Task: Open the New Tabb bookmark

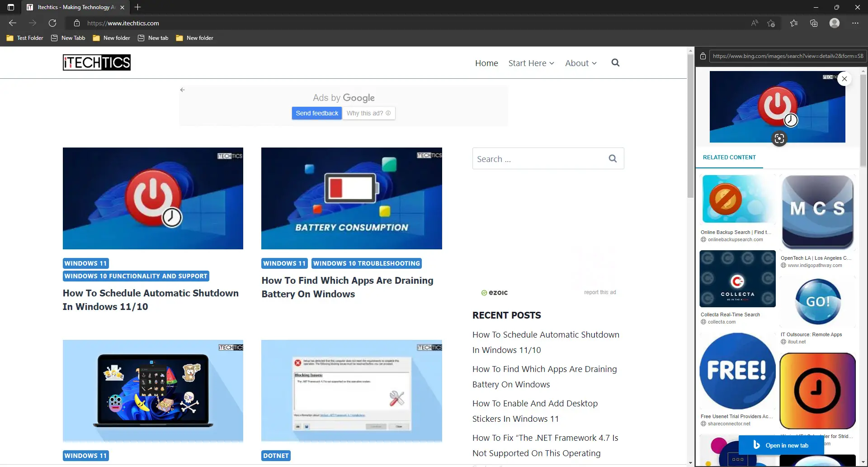Action: click(68, 38)
